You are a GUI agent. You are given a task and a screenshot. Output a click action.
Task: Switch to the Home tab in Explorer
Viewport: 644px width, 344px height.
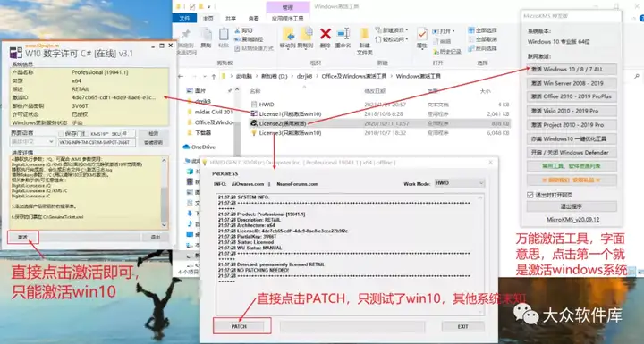pyautogui.click(x=208, y=19)
